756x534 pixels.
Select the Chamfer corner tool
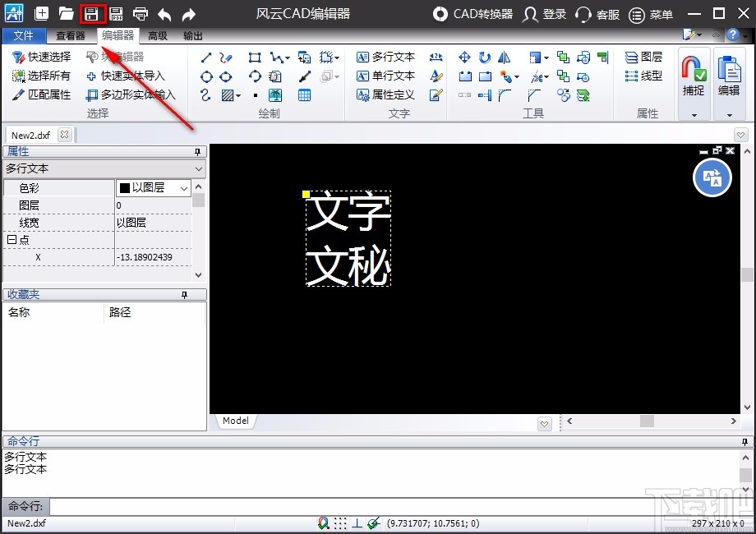click(534, 95)
